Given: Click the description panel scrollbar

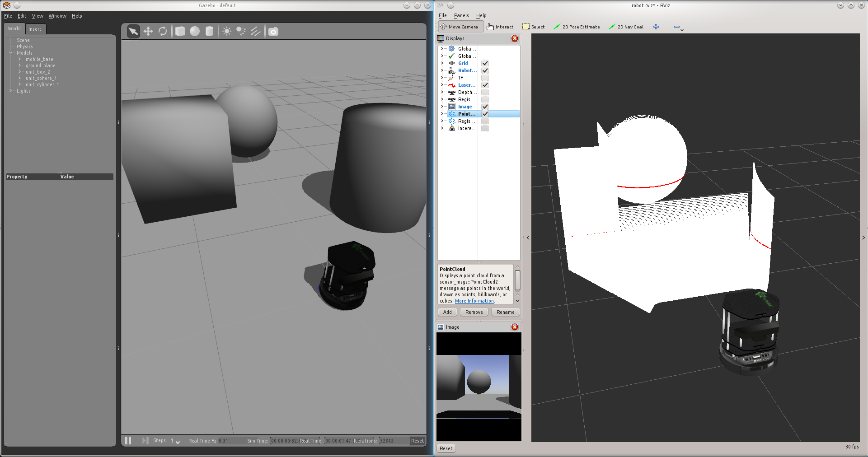Looking at the screenshot, I should 517,280.
